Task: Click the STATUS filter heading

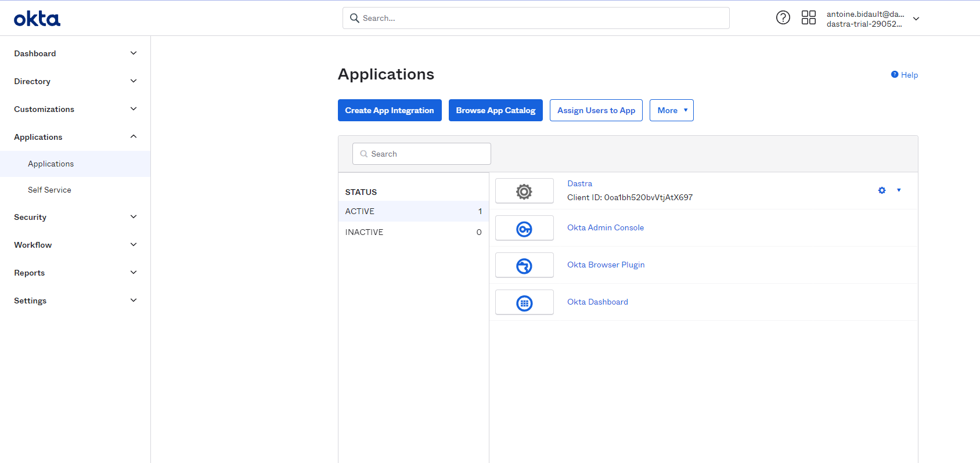Action: point(361,192)
